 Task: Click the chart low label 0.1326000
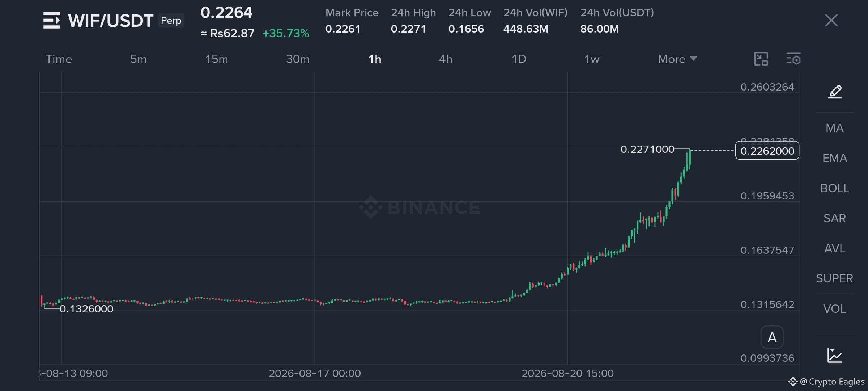[86, 309]
